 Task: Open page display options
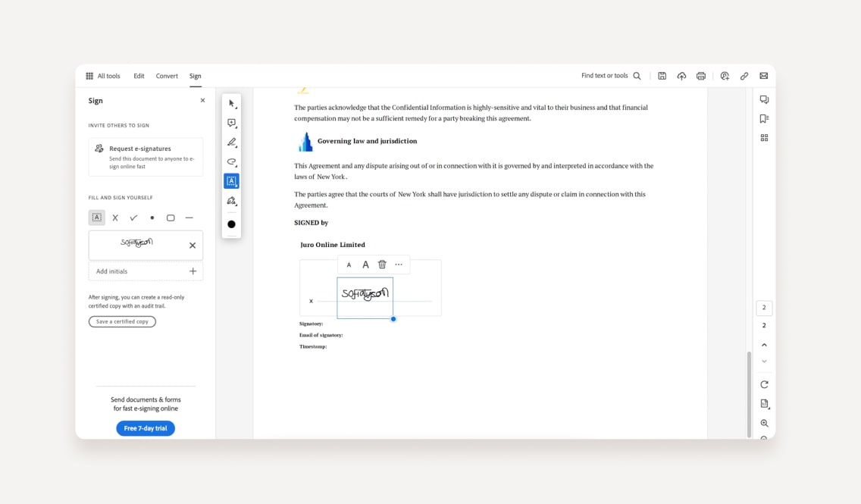[764, 403]
